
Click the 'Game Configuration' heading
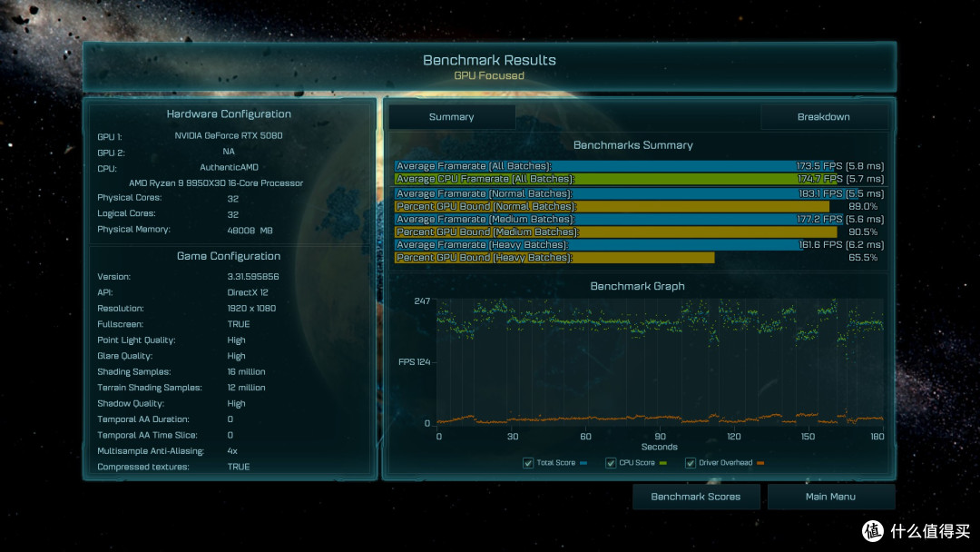coord(229,256)
